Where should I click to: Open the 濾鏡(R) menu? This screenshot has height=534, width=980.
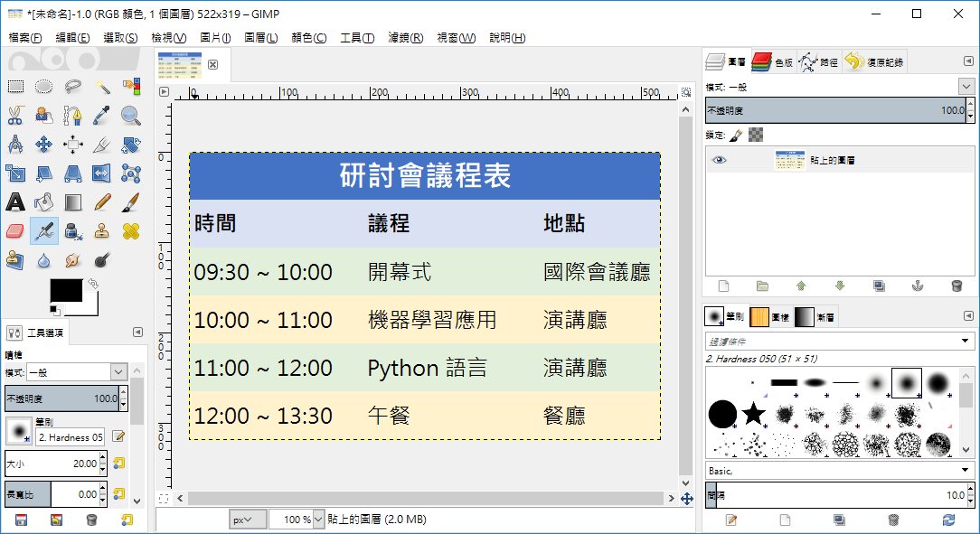pyautogui.click(x=405, y=38)
